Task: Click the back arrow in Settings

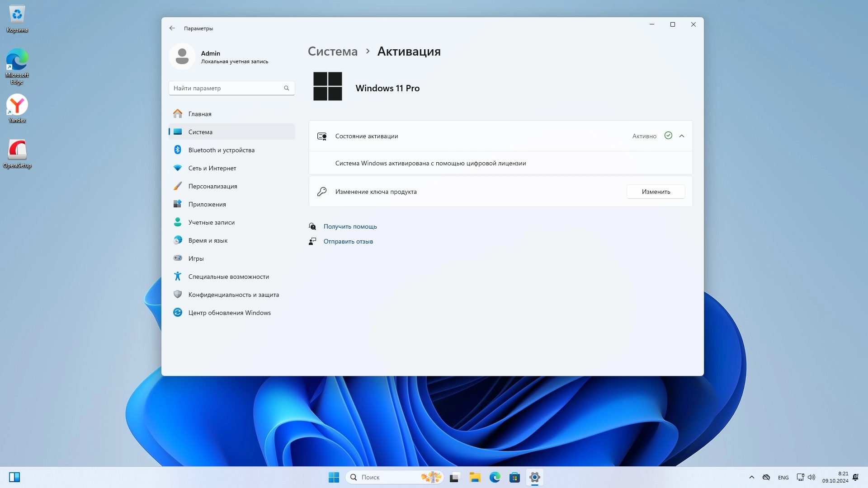Action: tap(172, 28)
